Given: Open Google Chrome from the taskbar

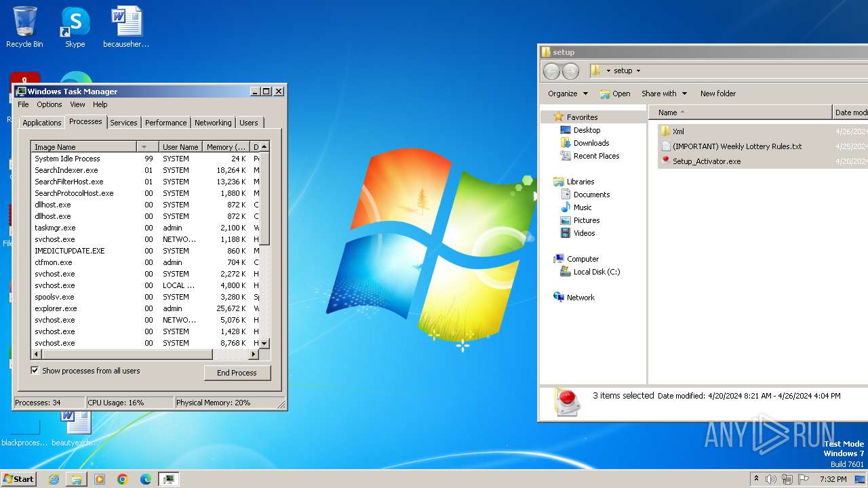Looking at the screenshot, I should (123, 479).
